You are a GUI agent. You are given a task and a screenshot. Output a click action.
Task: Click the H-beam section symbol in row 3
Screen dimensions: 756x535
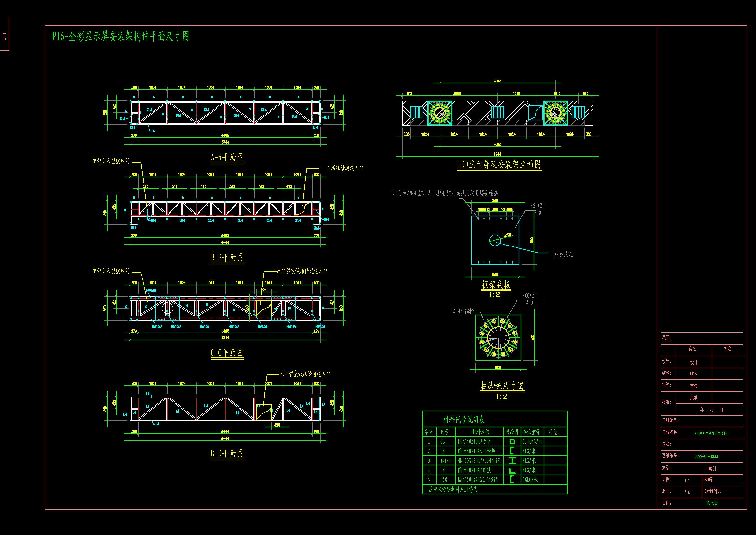pyautogui.click(x=512, y=460)
